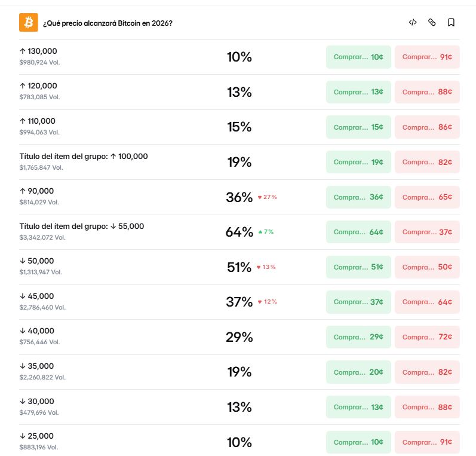Buy No at 91¢ for ↓ 25,000
The width and height of the screenshot is (476, 456).
pos(427,442)
